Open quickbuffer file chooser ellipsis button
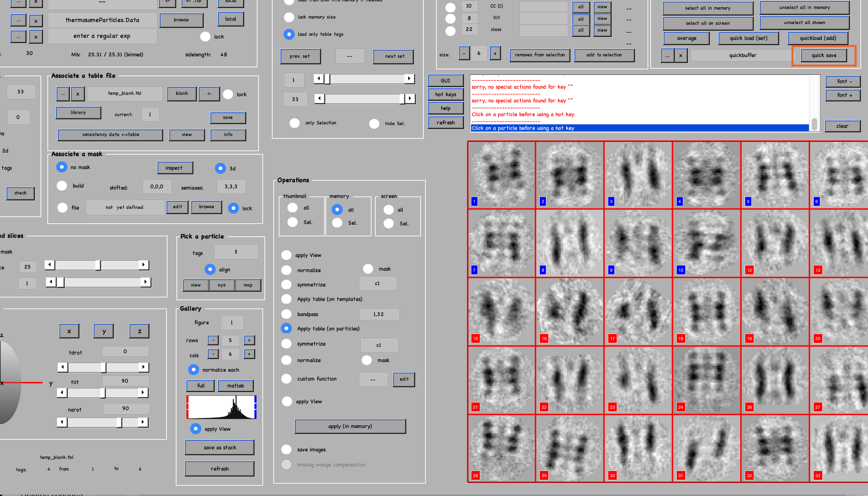The height and width of the screenshot is (496, 868). [x=667, y=55]
